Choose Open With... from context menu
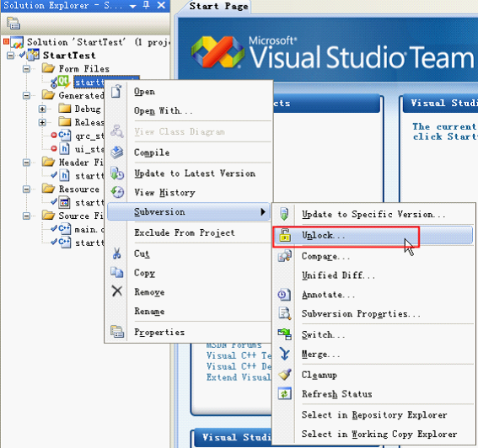The width and height of the screenshot is (478, 448). [188, 110]
